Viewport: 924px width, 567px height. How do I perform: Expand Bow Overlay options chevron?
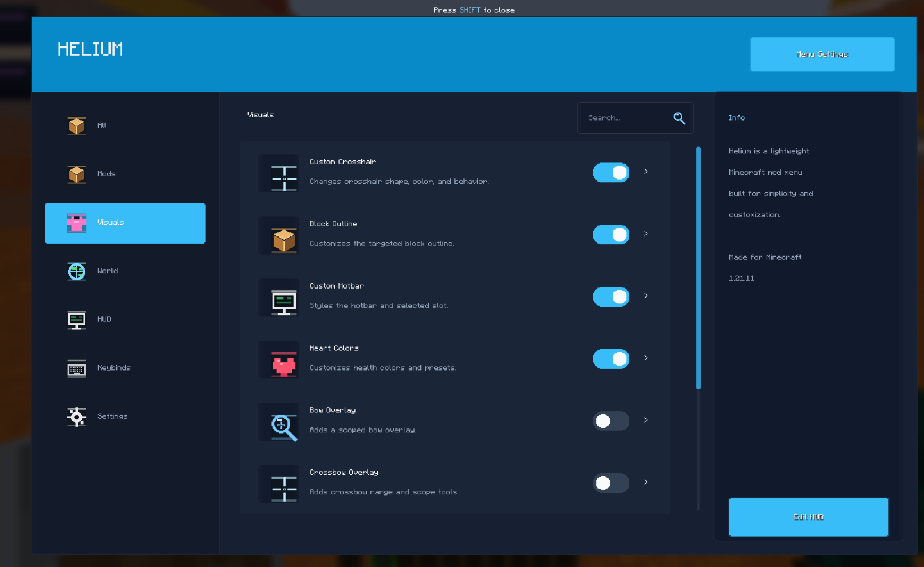(x=646, y=420)
